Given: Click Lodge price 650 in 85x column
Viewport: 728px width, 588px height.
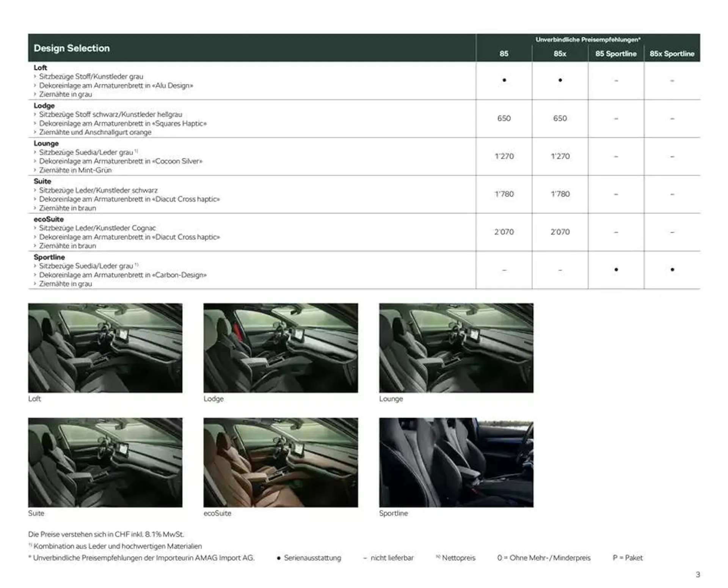Looking at the screenshot, I should pyautogui.click(x=560, y=118).
